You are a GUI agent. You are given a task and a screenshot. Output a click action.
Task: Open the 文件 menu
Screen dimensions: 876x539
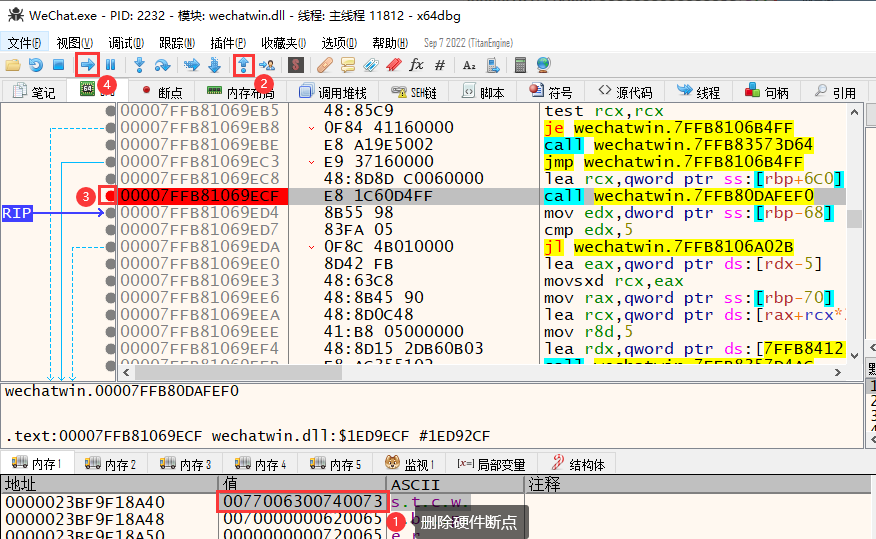point(24,43)
